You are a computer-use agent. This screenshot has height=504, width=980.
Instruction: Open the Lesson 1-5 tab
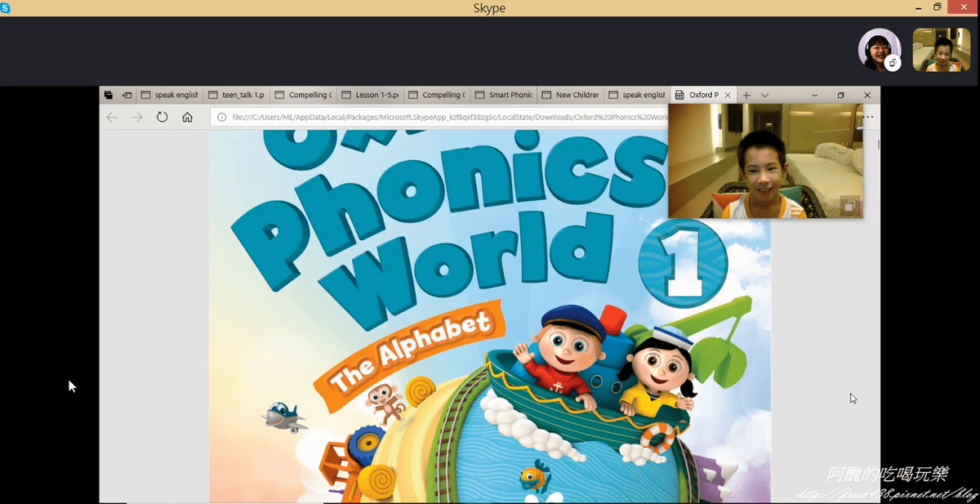370,95
